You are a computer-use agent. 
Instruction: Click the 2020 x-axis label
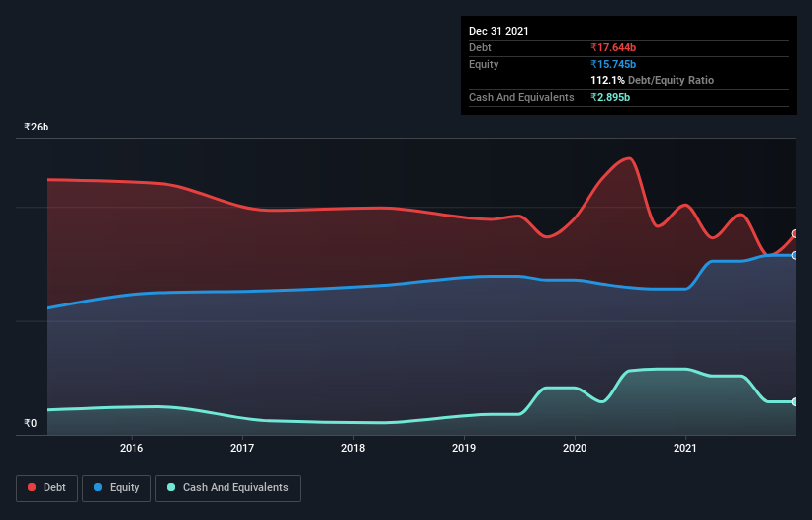[x=575, y=448]
